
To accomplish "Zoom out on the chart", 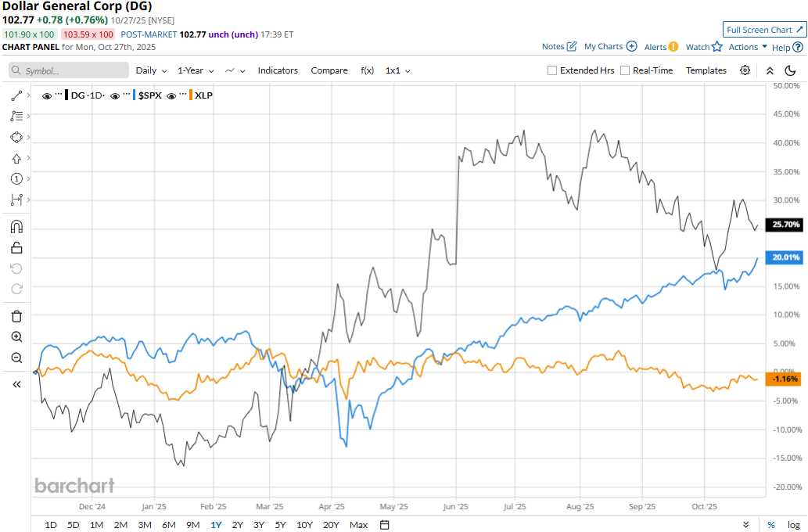I will (x=16, y=358).
